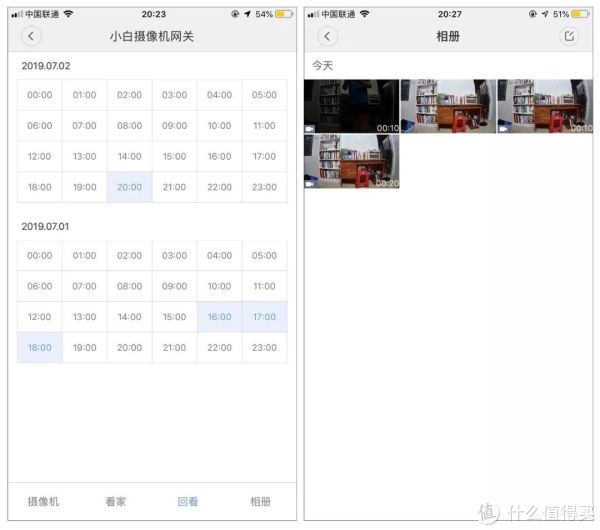Tap 01:00 slot under 2019.07.02
Image resolution: width=600 pixels, height=530 pixels.
click(85, 95)
